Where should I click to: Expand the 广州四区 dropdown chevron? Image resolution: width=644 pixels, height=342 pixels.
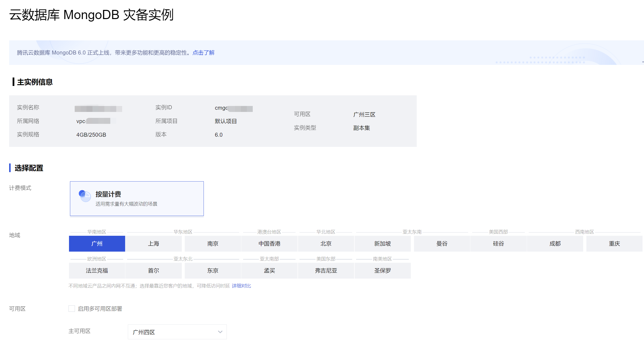click(x=220, y=332)
